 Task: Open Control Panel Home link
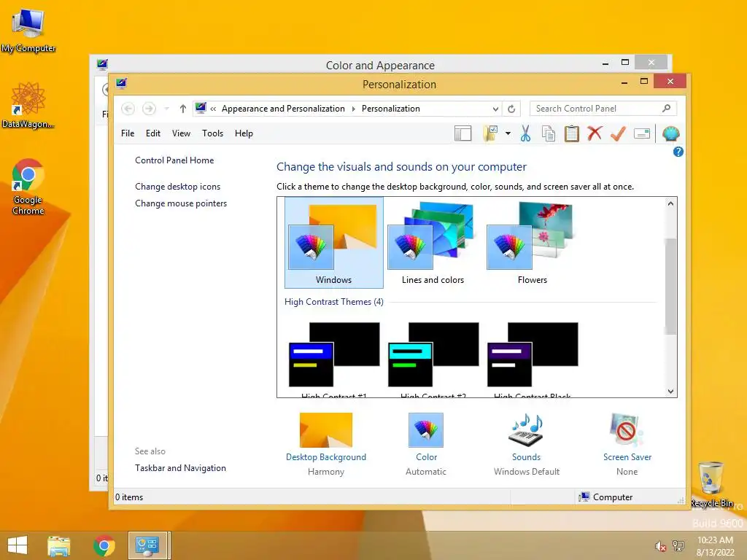coord(174,160)
